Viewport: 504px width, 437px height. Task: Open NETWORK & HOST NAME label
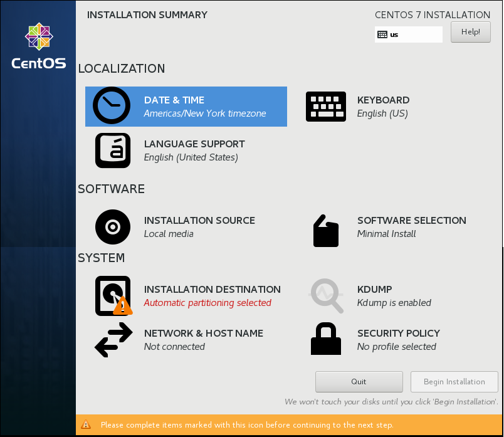204,333
